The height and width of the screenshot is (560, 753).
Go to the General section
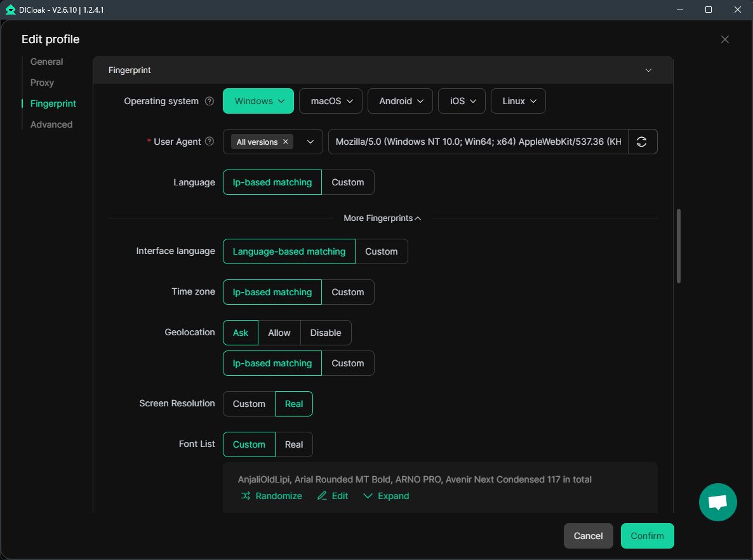pyautogui.click(x=46, y=62)
